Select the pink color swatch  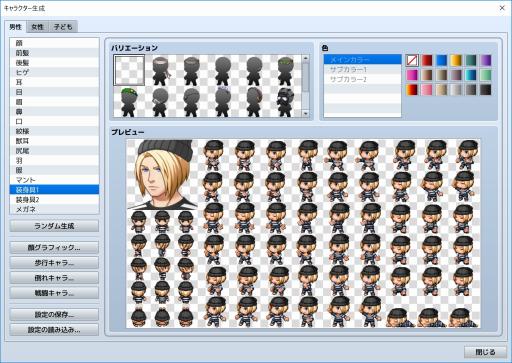pyautogui.click(x=427, y=90)
